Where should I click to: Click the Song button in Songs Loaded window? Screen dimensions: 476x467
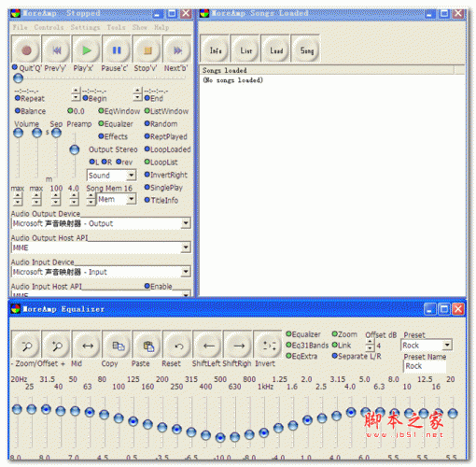tap(305, 50)
